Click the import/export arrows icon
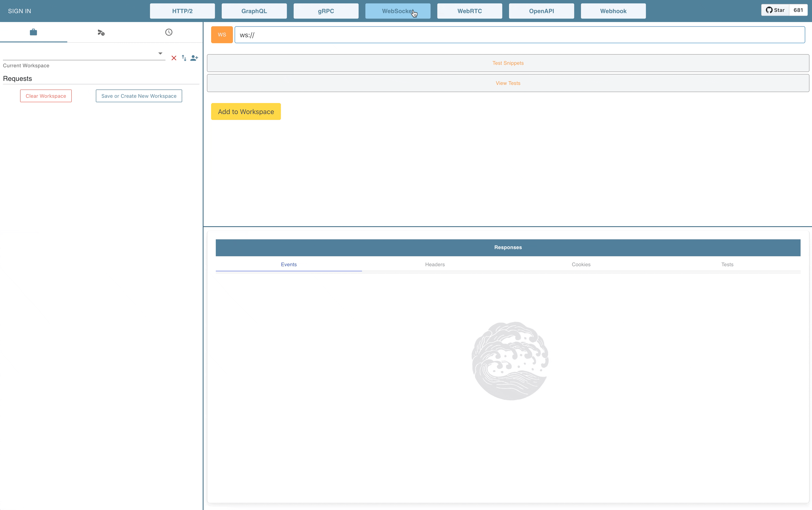Viewport: 812px width, 510px height. (x=184, y=58)
